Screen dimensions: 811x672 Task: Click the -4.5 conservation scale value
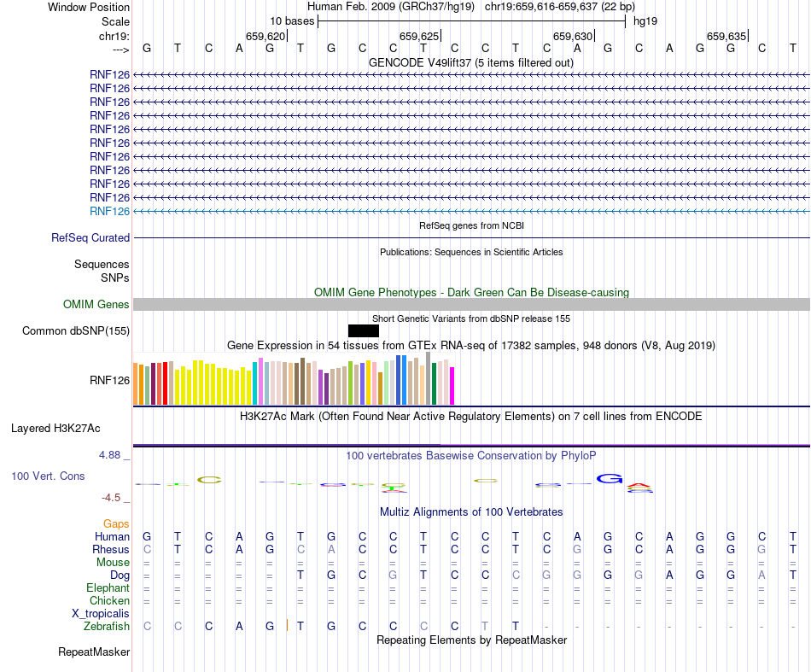point(111,498)
